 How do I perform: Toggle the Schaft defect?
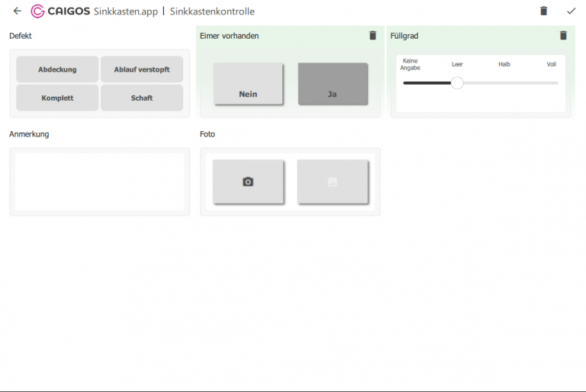(142, 98)
